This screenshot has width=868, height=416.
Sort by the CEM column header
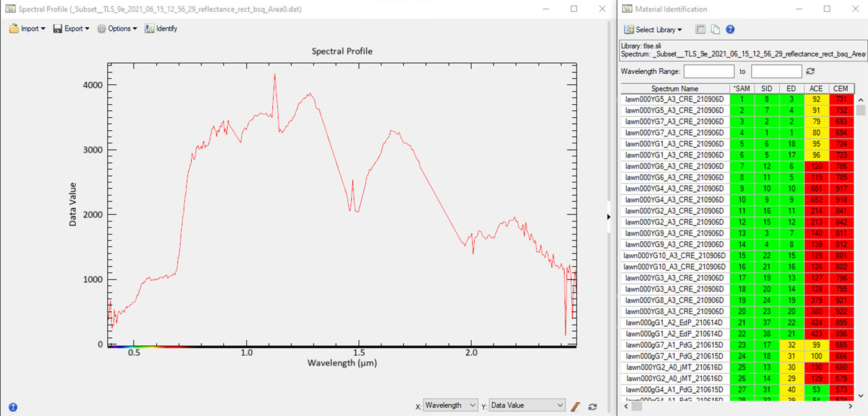tap(840, 89)
